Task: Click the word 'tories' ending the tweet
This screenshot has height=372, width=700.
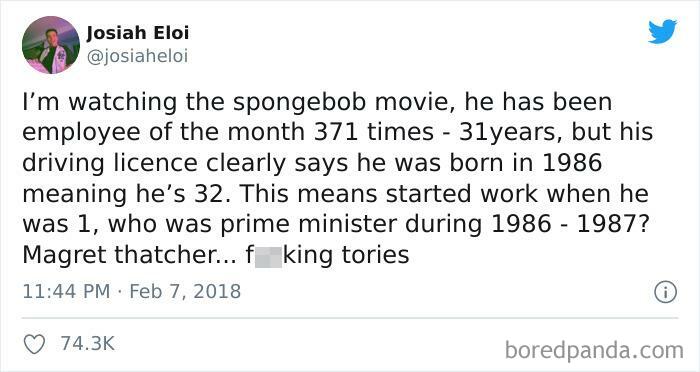Action: [x=375, y=255]
